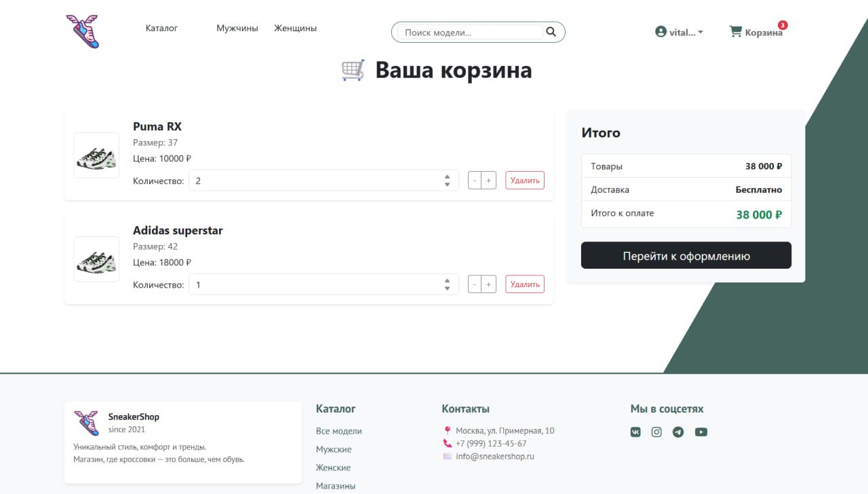Open the VK social icon

tap(635, 432)
